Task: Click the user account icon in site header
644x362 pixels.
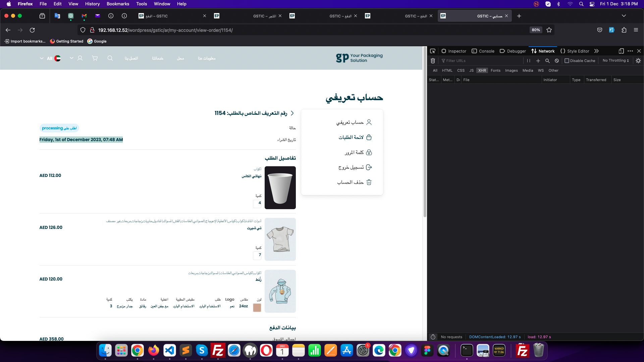Action: pyautogui.click(x=80, y=58)
